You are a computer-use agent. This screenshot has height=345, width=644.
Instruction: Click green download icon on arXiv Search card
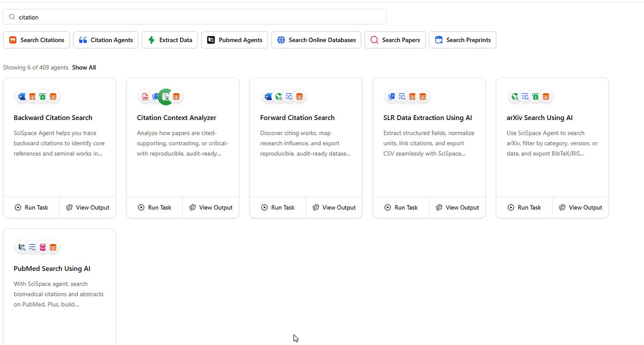point(536,97)
